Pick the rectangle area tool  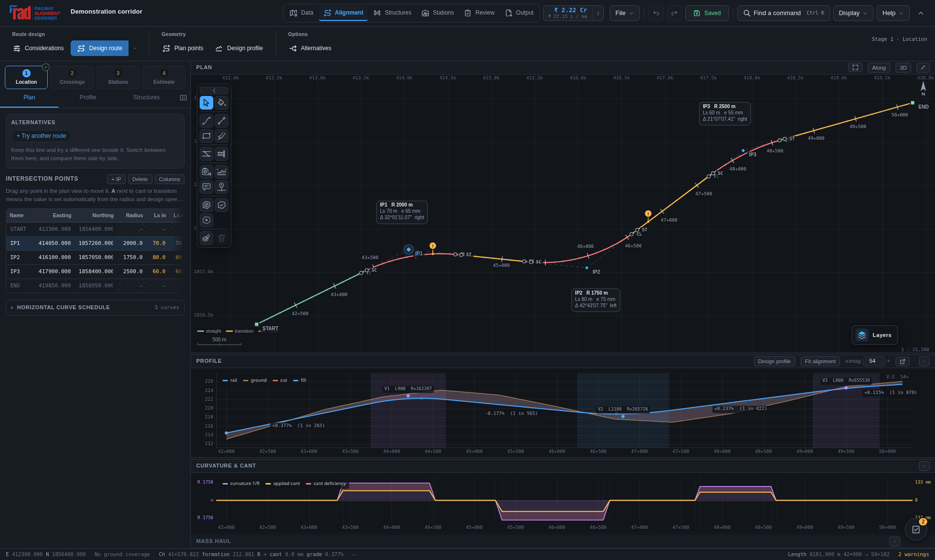[x=206, y=136]
